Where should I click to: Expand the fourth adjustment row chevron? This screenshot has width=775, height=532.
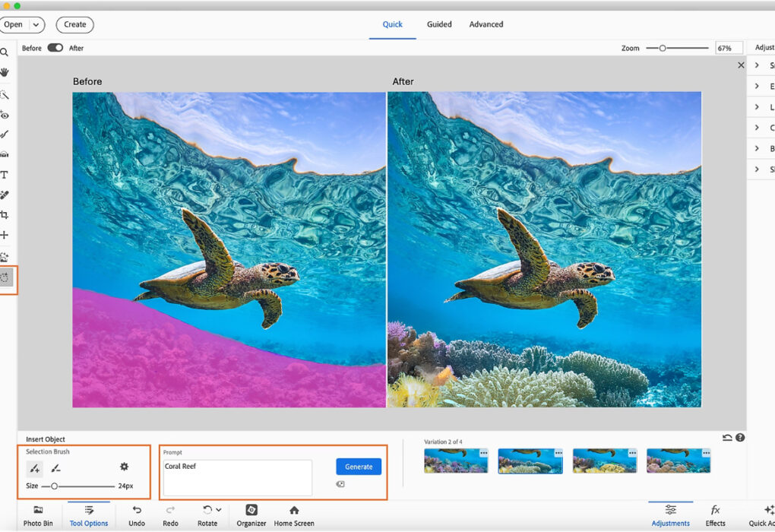click(x=757, y=128)
